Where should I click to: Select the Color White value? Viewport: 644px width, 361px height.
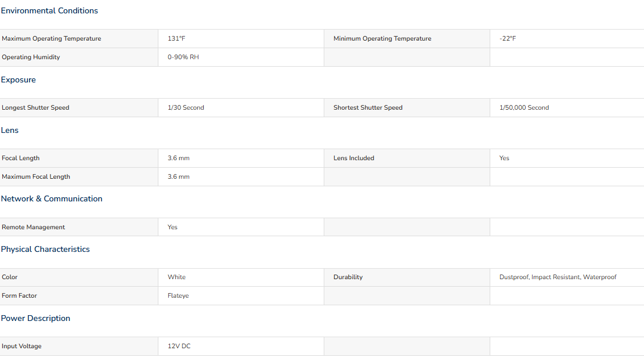click(176, 277)
